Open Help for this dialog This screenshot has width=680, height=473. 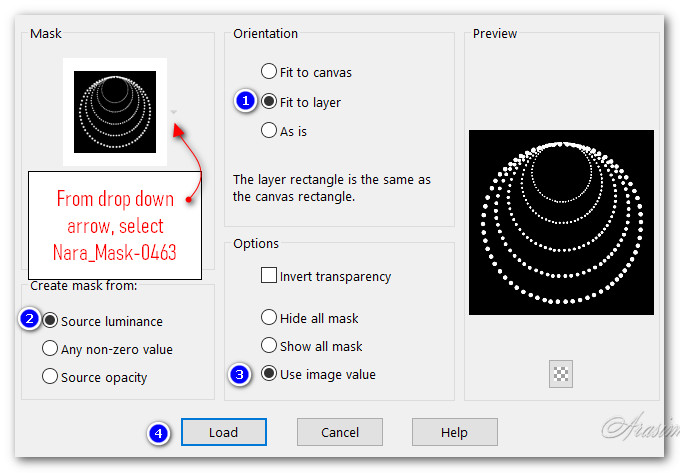click(x=454, y=432)
